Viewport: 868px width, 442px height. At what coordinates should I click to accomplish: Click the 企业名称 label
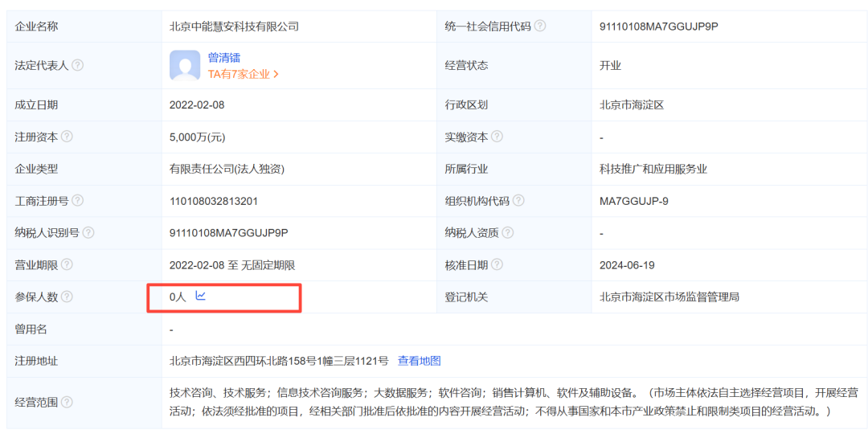(36, 26)
